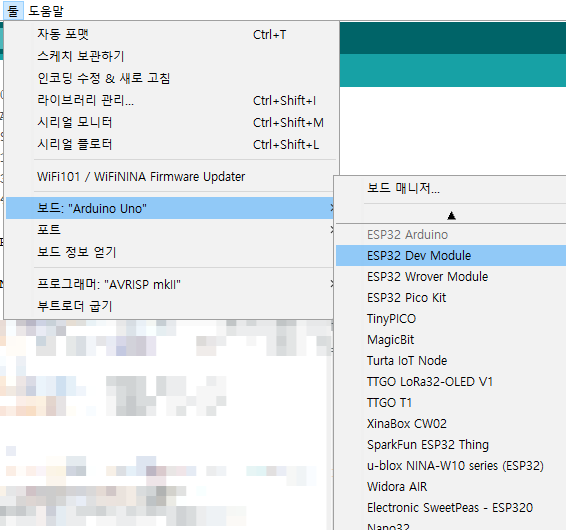Select Turta IoT Node board

click(x=451, y=360)
